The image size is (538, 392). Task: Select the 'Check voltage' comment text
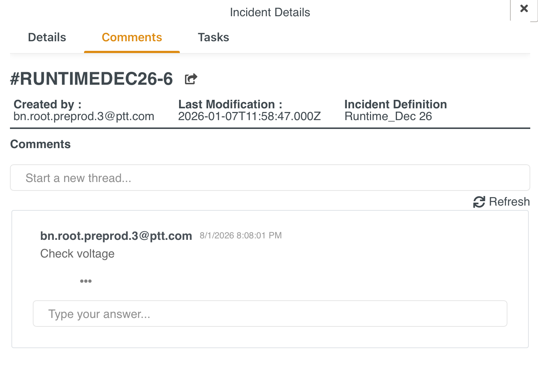[77, 254]
